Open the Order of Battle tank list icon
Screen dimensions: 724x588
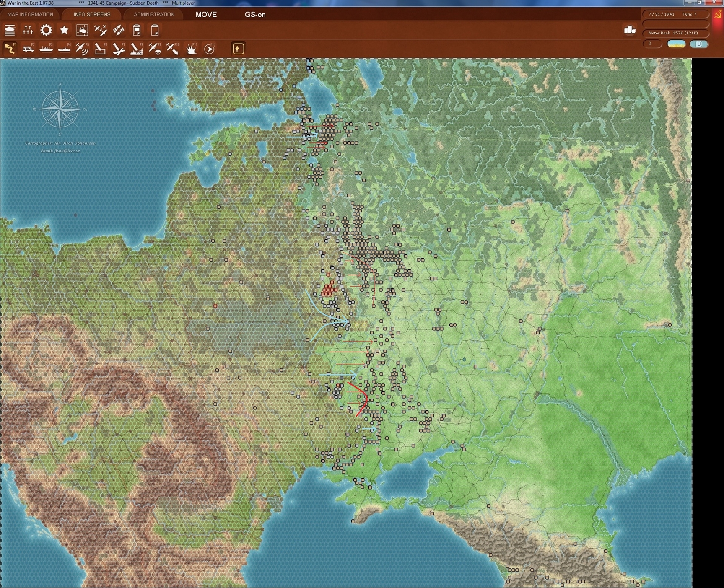tap(10, 30)
